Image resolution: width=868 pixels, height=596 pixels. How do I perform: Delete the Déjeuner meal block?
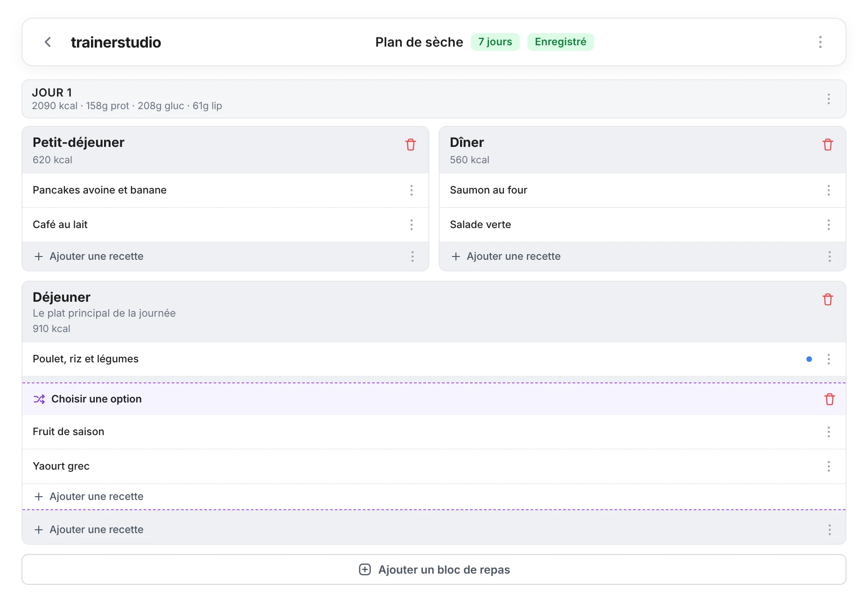point(828,299)
